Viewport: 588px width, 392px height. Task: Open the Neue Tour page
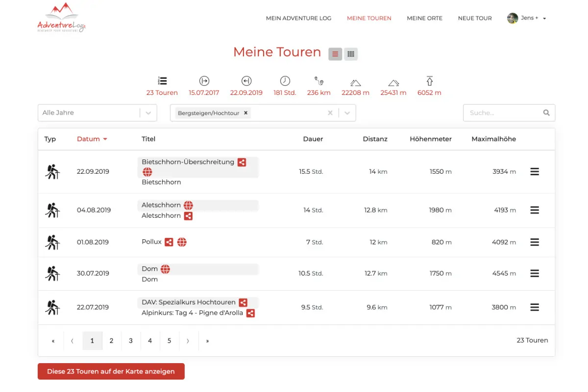coord(474,18)
